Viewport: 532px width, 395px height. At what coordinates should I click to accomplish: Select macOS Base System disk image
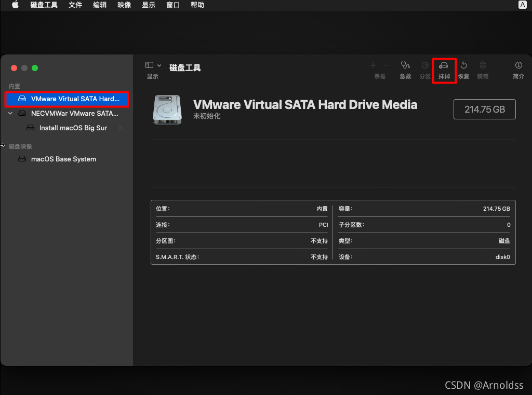[67, 159]
